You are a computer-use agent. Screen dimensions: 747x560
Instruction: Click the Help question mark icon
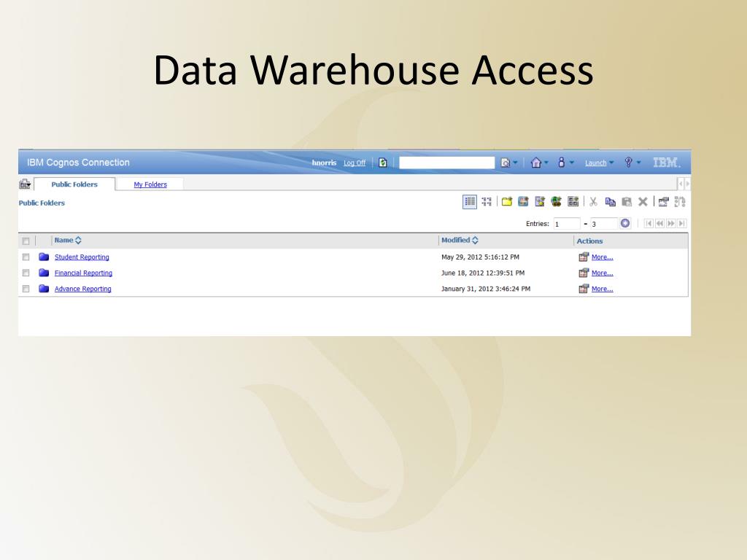click(628, 163)
